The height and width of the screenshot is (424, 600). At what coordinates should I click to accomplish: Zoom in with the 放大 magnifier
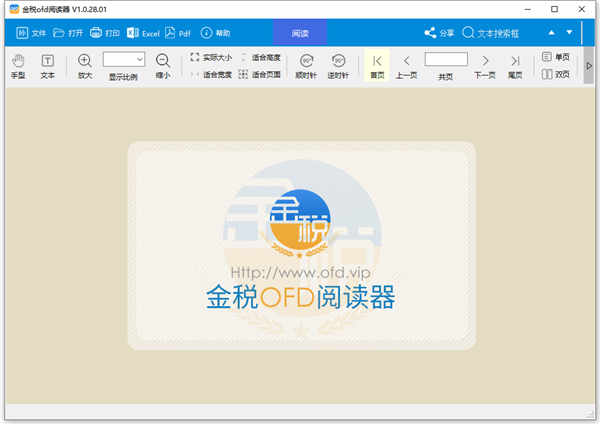point(85,66)
